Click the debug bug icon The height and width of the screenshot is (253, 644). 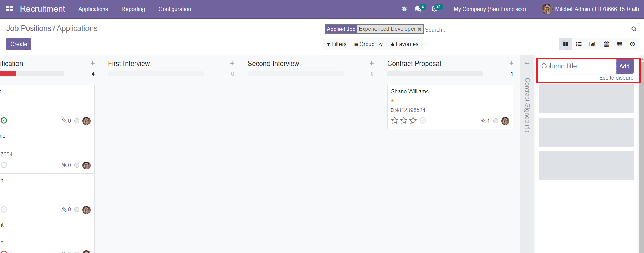pos(404,9)
